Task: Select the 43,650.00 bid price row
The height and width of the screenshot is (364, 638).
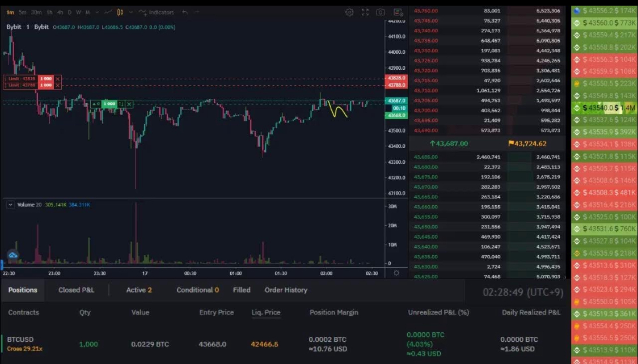Action: [x=487, y=227]
